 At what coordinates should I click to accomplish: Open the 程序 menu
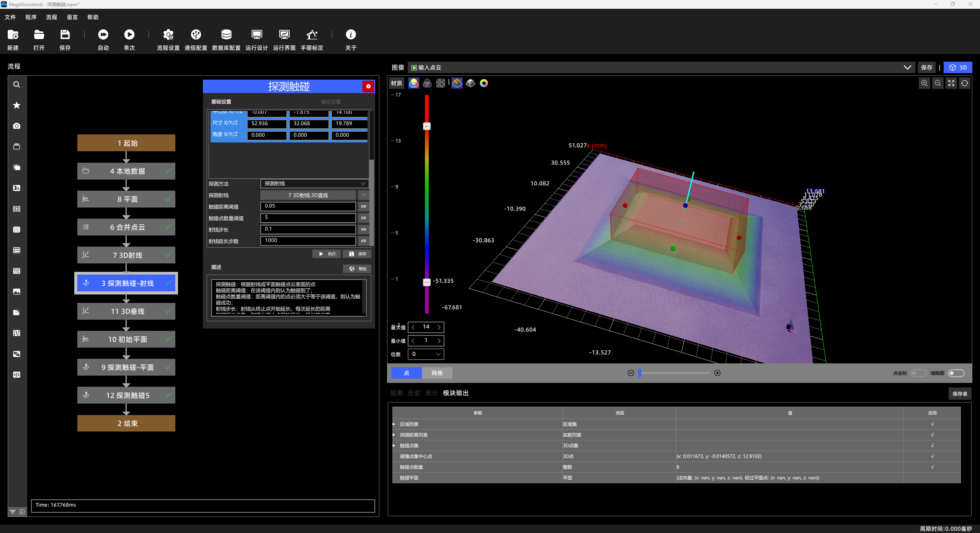pos(31,17)
